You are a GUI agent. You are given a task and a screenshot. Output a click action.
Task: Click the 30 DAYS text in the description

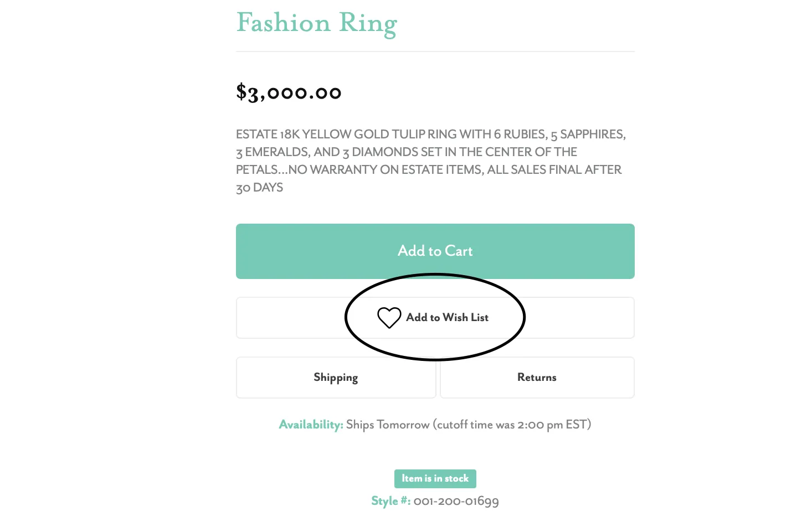[259, 188]
